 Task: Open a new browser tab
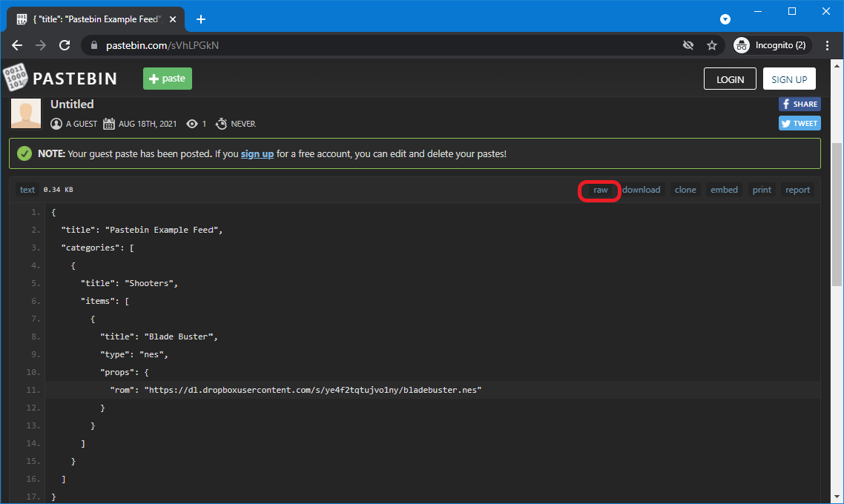point(201,19)
